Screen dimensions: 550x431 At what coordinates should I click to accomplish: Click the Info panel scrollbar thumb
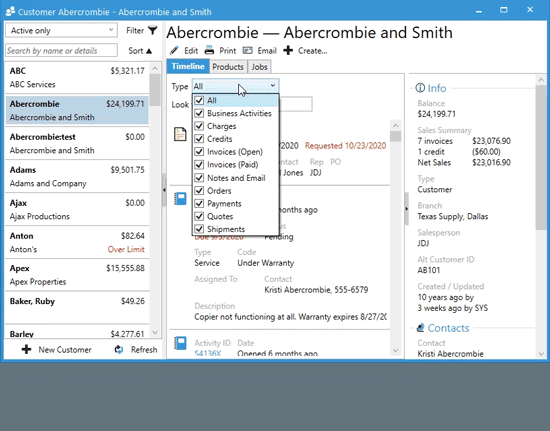tap(541, 157)
